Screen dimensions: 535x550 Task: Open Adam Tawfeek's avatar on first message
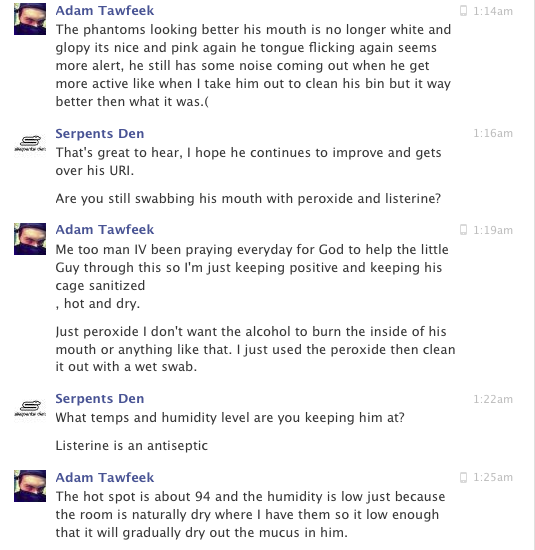tap(30, 19)
